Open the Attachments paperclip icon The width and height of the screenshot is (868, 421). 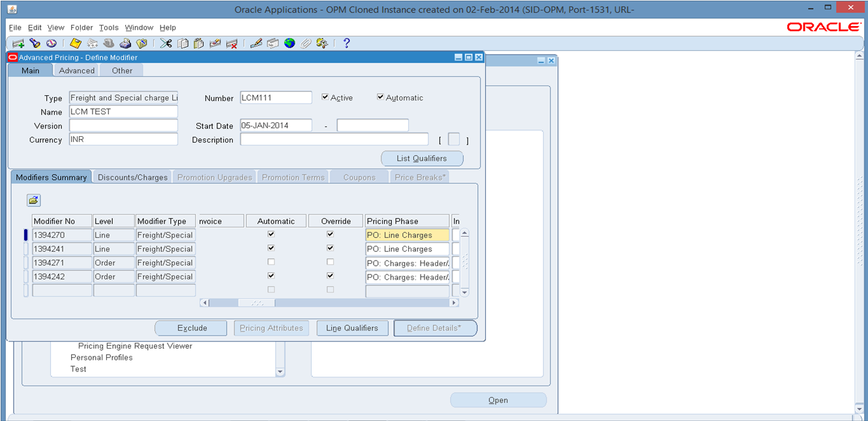pyautogui.click(x=305, y=44)
